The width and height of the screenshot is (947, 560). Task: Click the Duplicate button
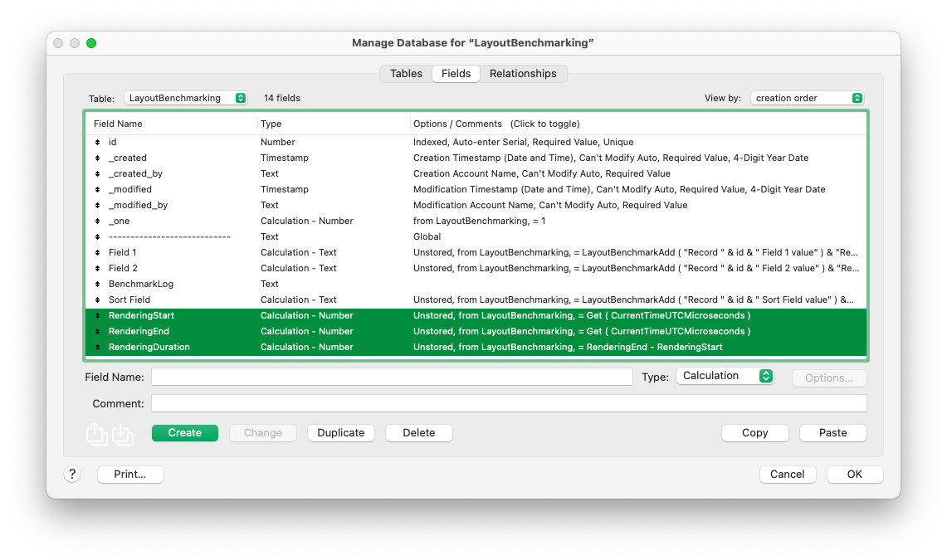pos(341,433)
